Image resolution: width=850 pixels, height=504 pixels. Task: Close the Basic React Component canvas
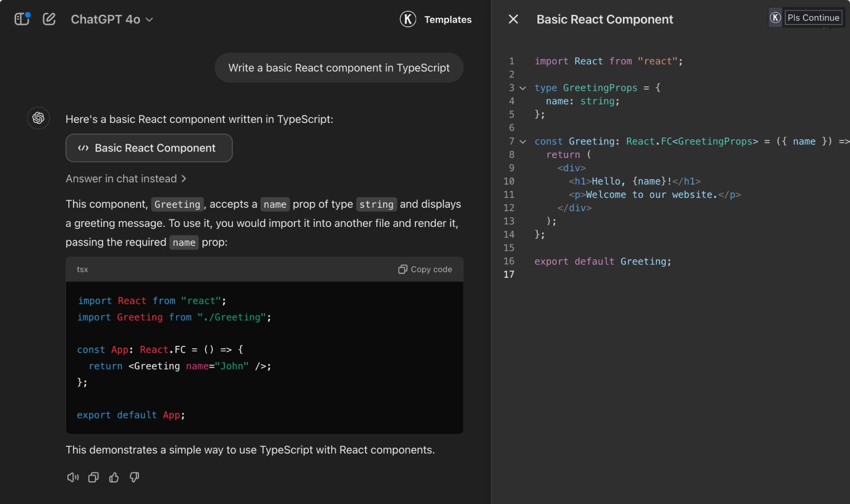pos(513,19)
